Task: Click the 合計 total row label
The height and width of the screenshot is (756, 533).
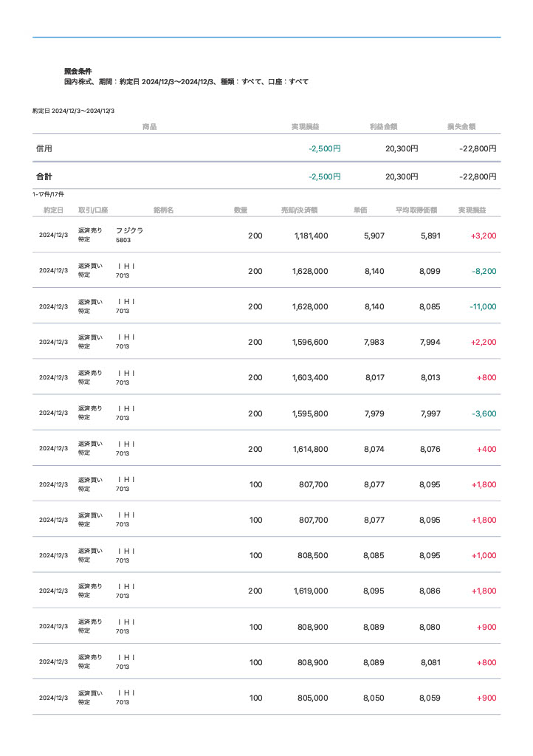Action: point(44,177)
